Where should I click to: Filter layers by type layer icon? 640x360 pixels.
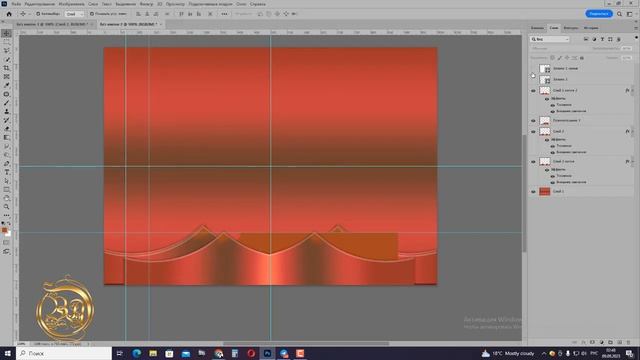(x=602, y=39)
